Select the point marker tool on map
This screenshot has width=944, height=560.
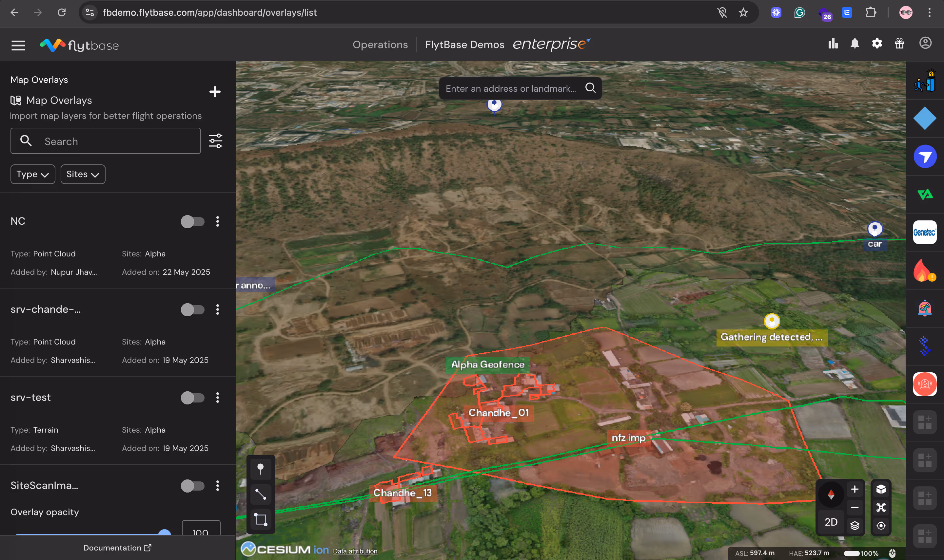(x=261, y=469)
